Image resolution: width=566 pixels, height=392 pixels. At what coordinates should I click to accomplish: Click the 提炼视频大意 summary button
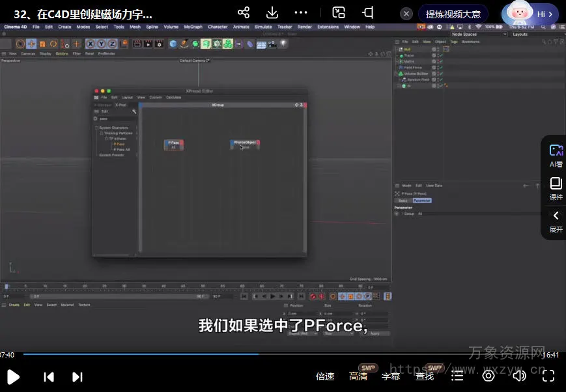(453, 14)
